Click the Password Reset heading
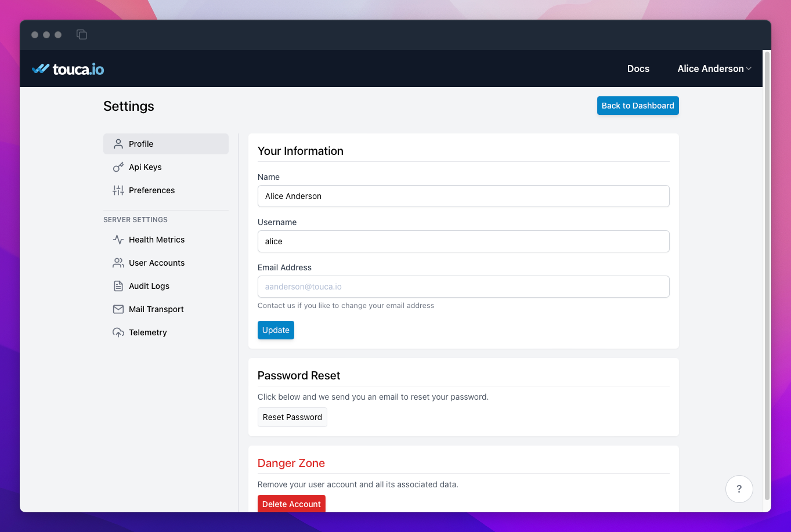This screenshot has width=791, height=532. coord(299,375)
